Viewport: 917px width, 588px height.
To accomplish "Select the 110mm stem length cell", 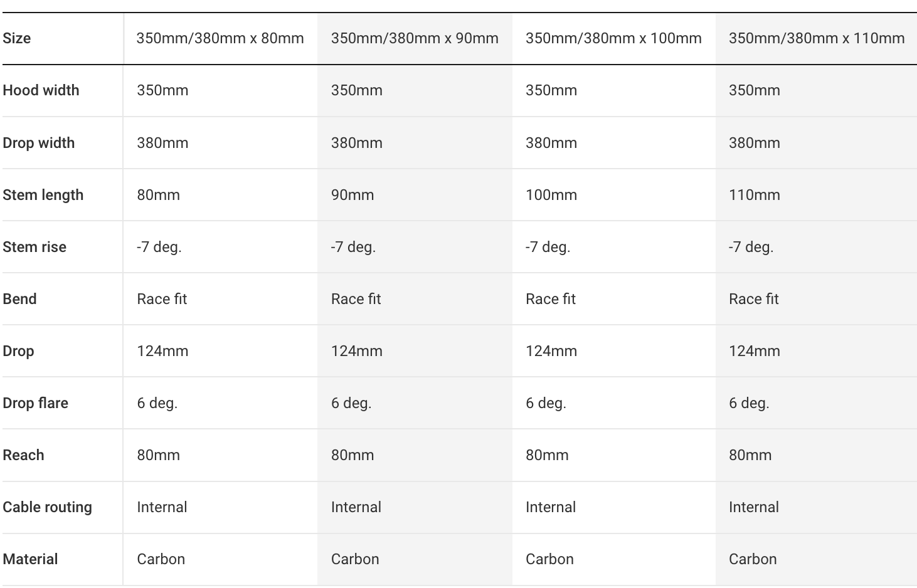I will click(x=754, y=195).
